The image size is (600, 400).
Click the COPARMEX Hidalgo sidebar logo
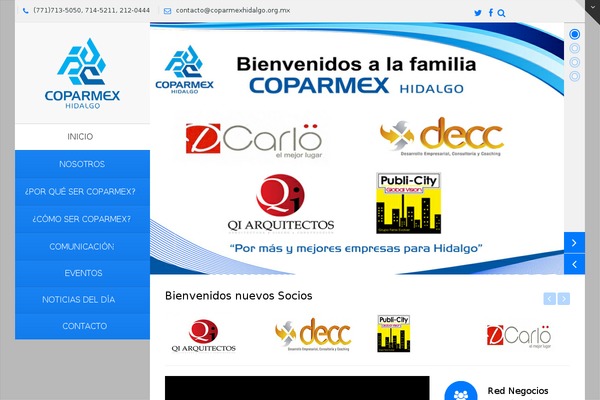point(82,73)
